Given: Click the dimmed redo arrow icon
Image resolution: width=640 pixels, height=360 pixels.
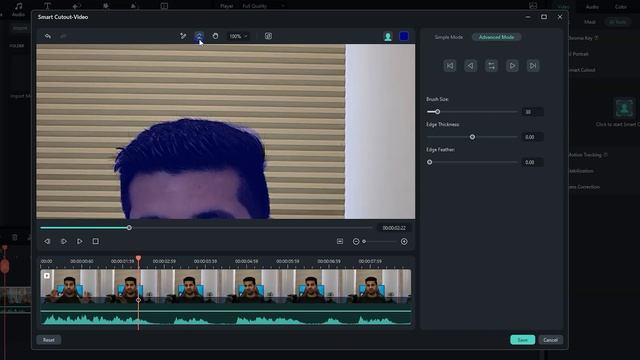Looking at the screenshot, I should (63, 36).
